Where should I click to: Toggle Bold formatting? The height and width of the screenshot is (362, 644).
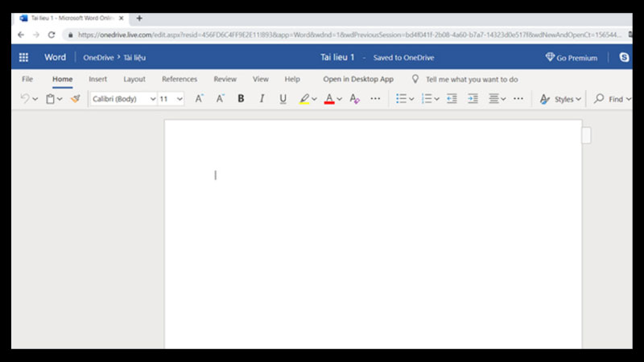pos(241,99)
